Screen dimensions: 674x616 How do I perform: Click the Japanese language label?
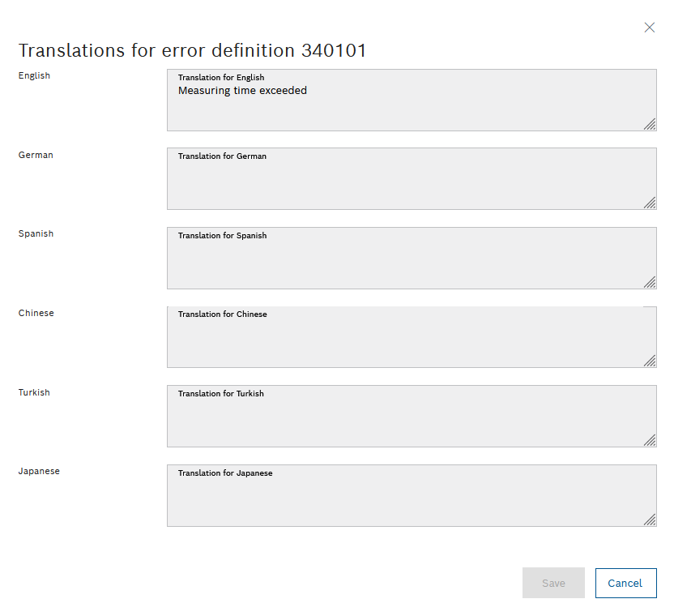39,471
